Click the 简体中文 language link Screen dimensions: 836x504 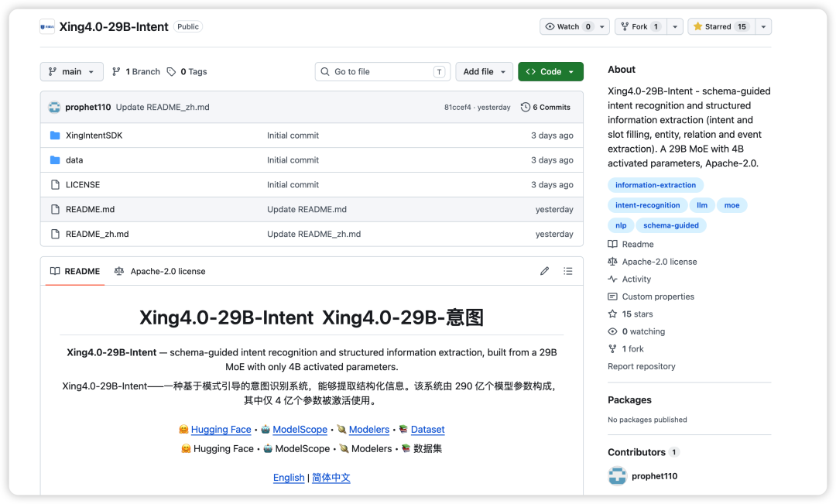coord(331,478)
